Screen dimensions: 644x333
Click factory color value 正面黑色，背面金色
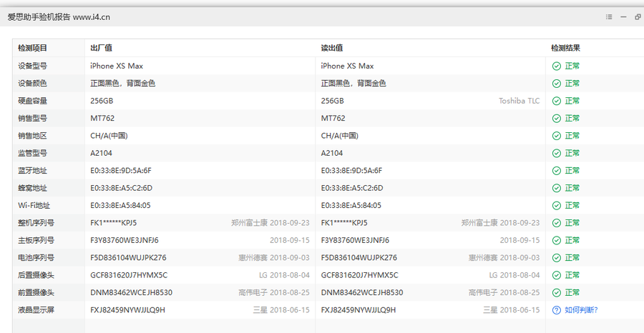tap(123, 84)
